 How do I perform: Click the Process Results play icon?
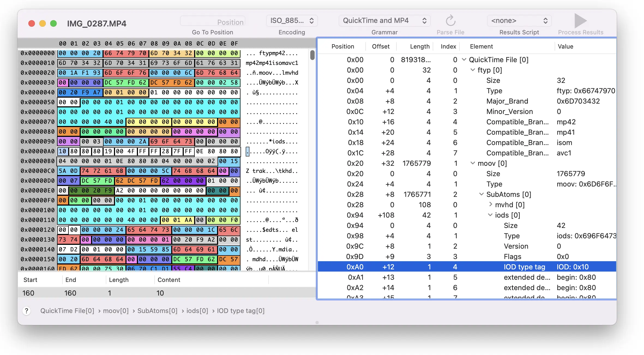580,21
